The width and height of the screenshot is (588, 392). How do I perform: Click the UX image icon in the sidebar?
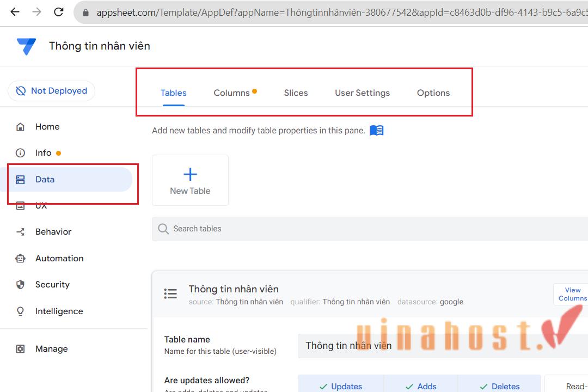click(x=20, y=206)
